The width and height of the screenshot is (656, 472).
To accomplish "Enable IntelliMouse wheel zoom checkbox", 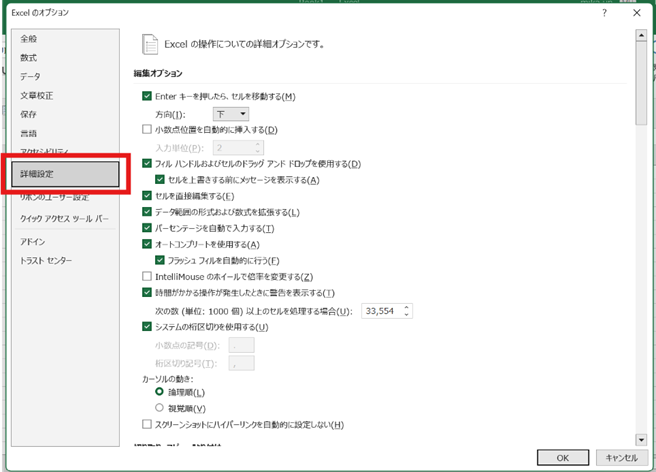I will 148,276.
